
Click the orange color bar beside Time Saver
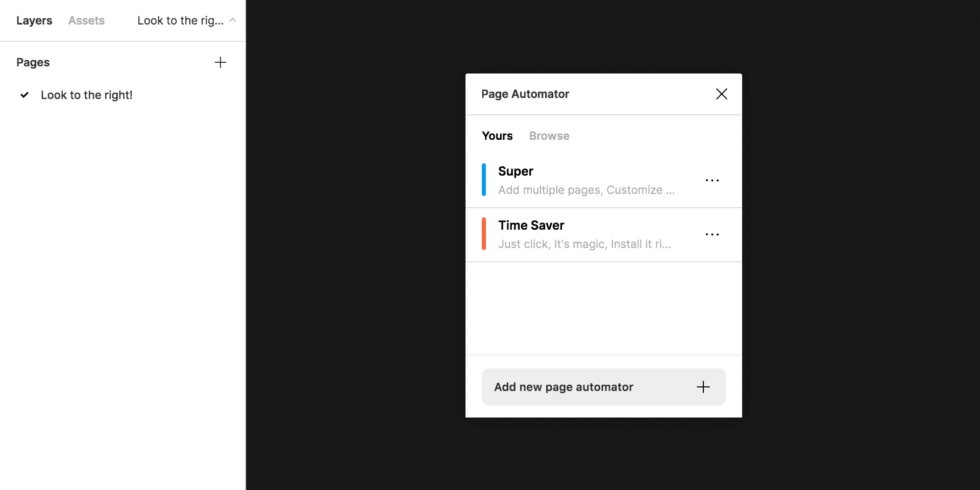click(x=484, y=234)
